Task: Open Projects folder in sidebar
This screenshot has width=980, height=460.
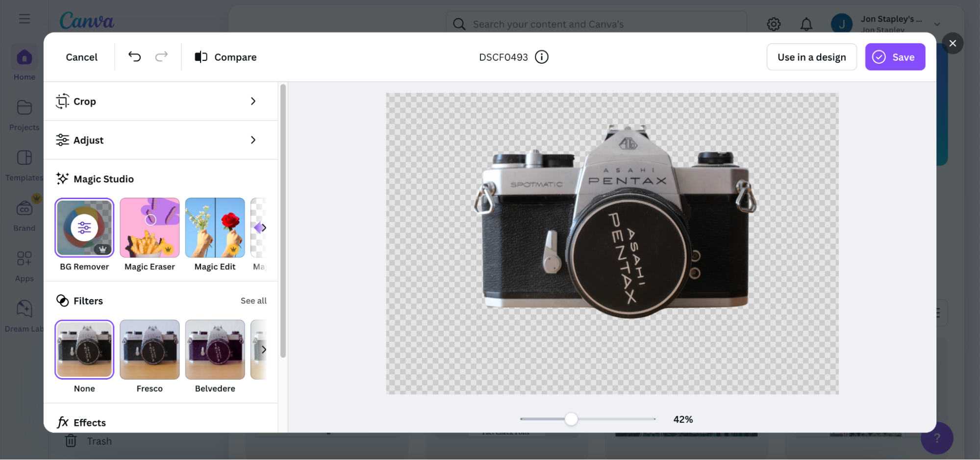Action: tap(25, 115)
